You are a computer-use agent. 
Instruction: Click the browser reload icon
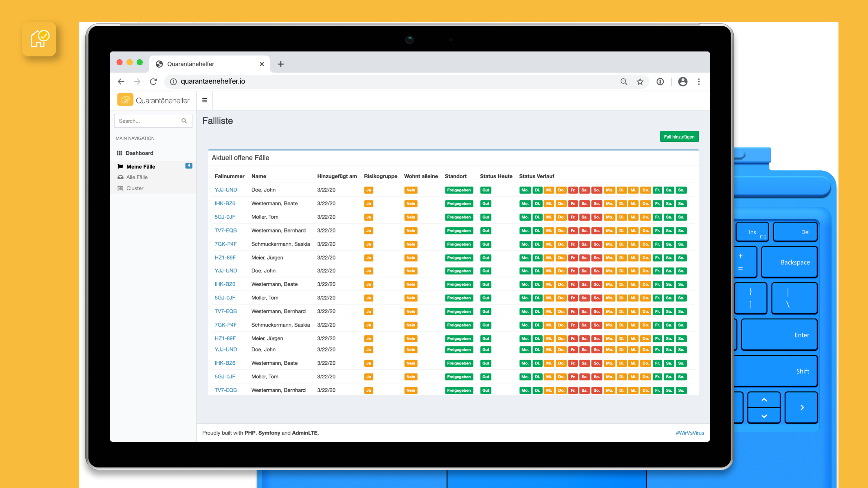click(153, 82)
